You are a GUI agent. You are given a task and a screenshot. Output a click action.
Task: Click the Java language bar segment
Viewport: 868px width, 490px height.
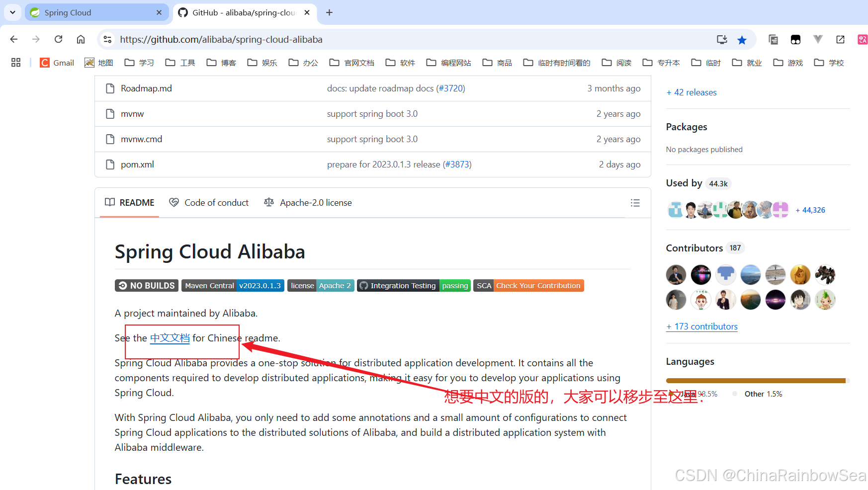pyautogui.click(x=756, y=381)
